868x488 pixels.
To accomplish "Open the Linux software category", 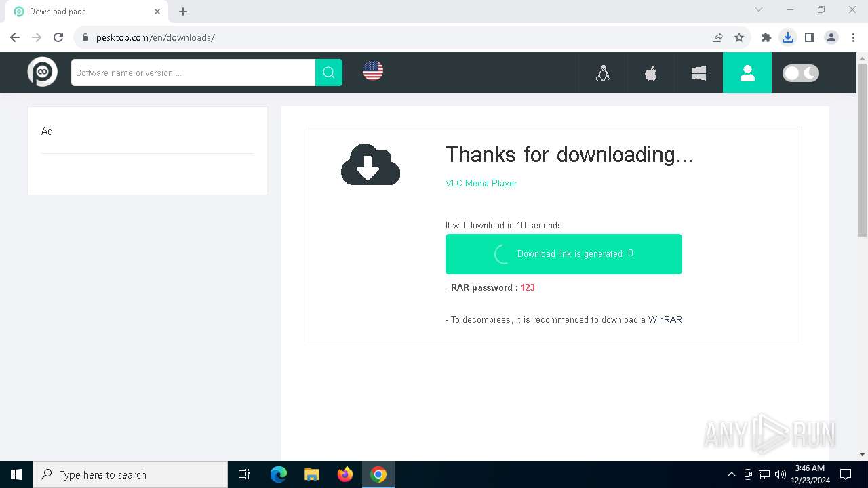I will pyautogui.click(x=603, y=73).
